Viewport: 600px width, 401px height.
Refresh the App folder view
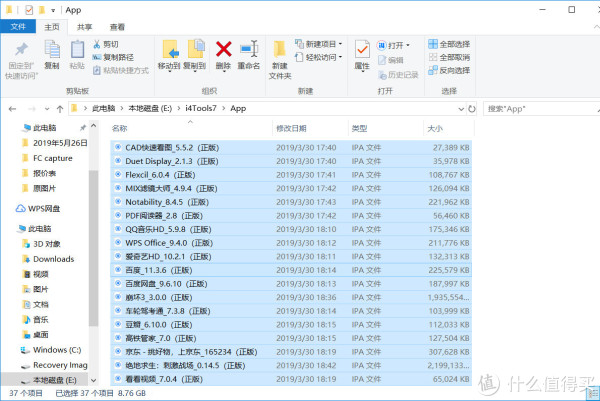[x=472, y=109]
